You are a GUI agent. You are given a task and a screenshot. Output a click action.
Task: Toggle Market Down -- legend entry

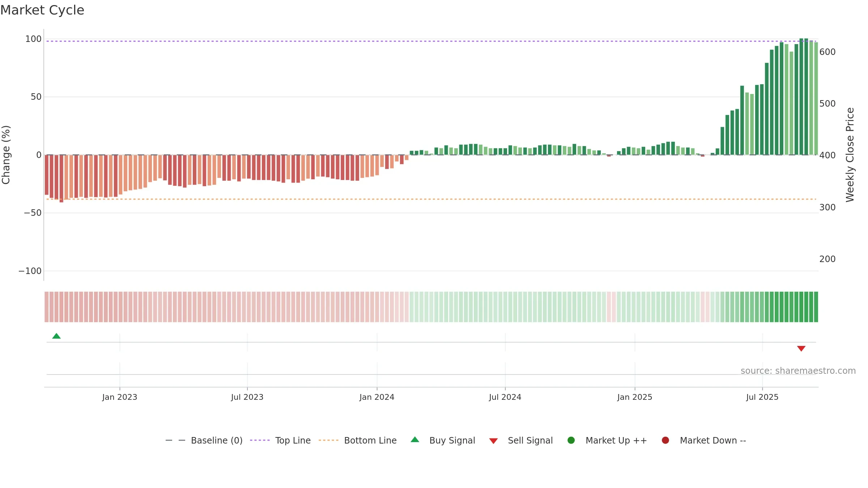[704, 440]
